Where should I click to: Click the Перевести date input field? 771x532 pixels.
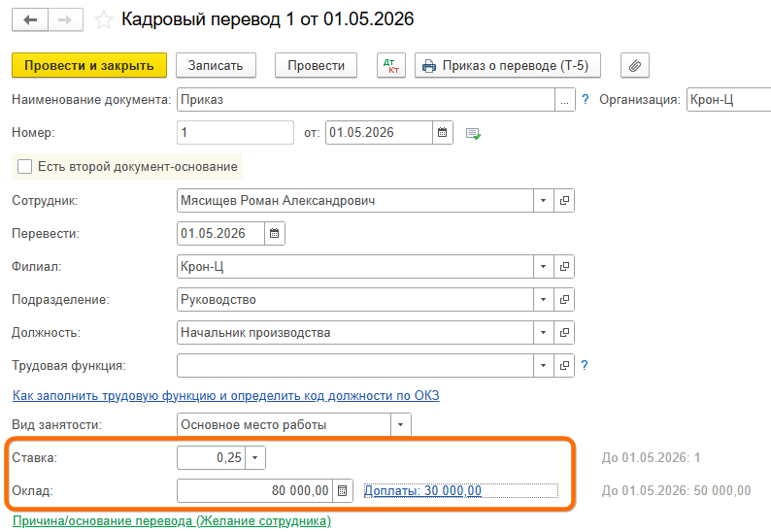point(220,234)
